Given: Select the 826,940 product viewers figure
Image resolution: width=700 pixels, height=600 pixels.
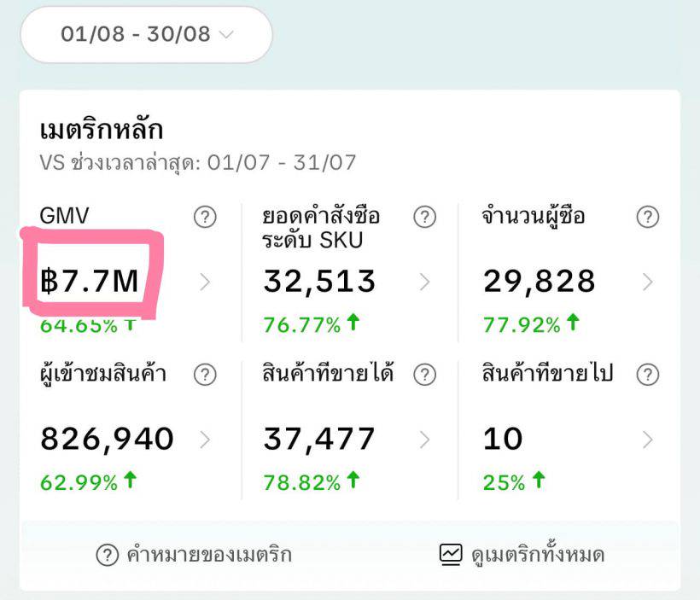Looking at the screenshot, I should pyautogui.click(x=107, y=439).
